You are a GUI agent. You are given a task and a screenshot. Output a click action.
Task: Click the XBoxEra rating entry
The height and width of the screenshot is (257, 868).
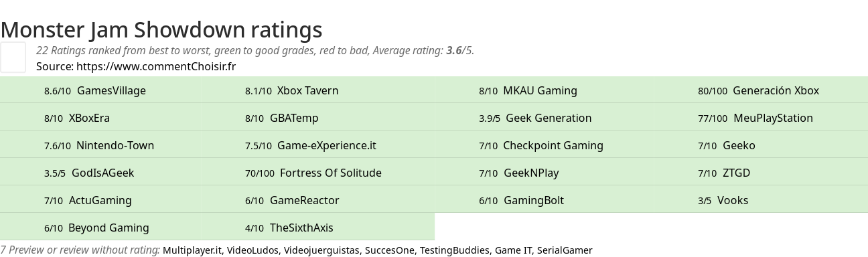pyautogui.click(x=77, y=118)
